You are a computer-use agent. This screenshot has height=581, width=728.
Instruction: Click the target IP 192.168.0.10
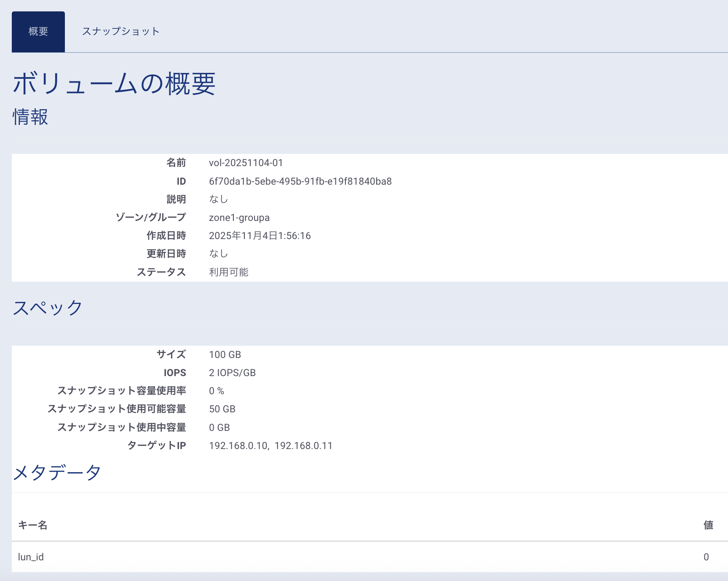click(x=238, y=446)
